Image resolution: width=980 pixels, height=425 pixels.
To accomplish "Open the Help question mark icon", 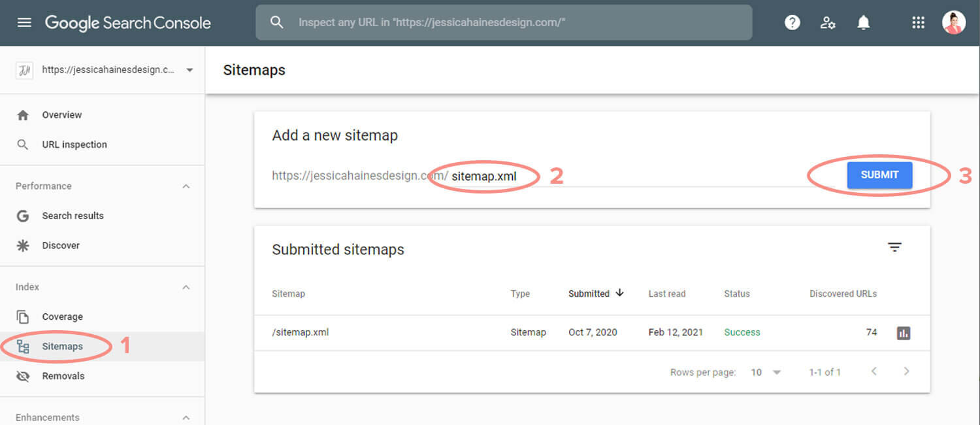I will [792, 23].
